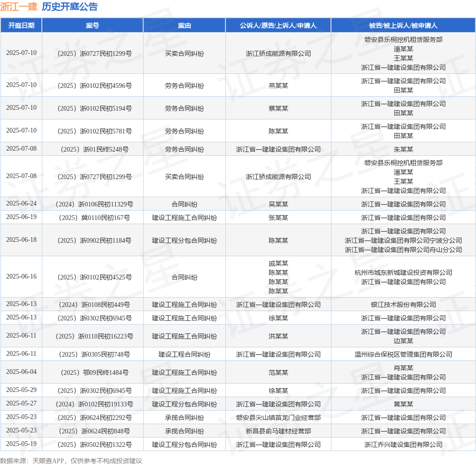Screen dimensions: 476x465
Task: Click the 数据来源 footer disclaimer text
Action: click(x=71, y=461)
